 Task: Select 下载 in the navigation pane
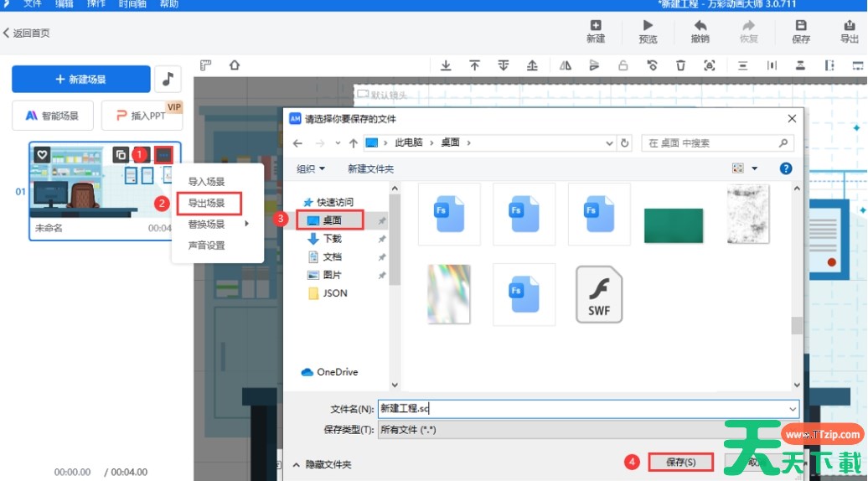(x=325, y=239)
